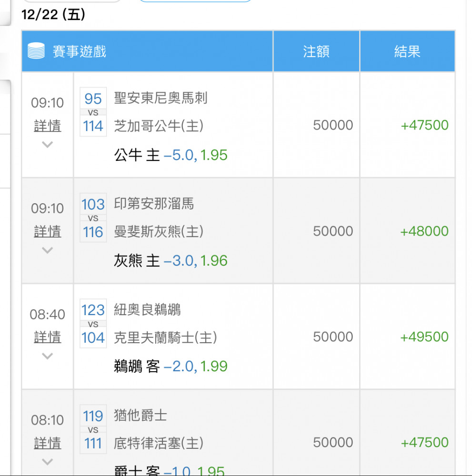Expand chevron under the Grizzlies game row
This screenshot has width=472, height=476.
click(x=47, y=250)
